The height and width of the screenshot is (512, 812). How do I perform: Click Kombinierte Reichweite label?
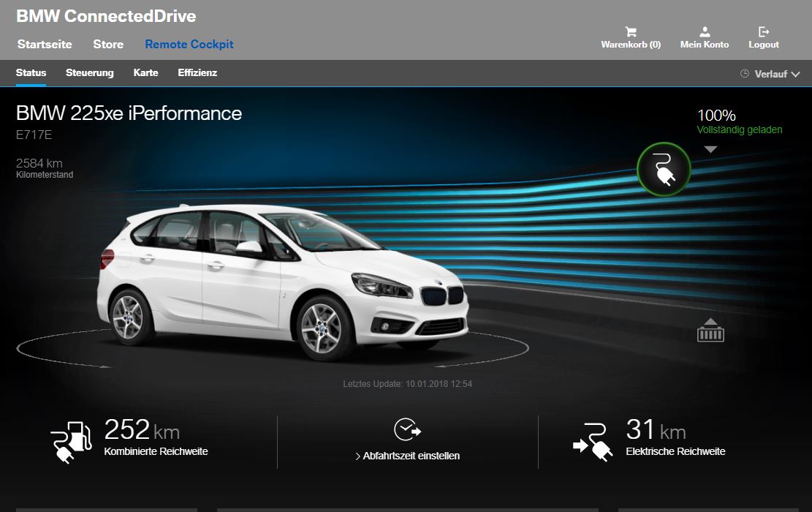pyautogui.click(x=156, y=451)
